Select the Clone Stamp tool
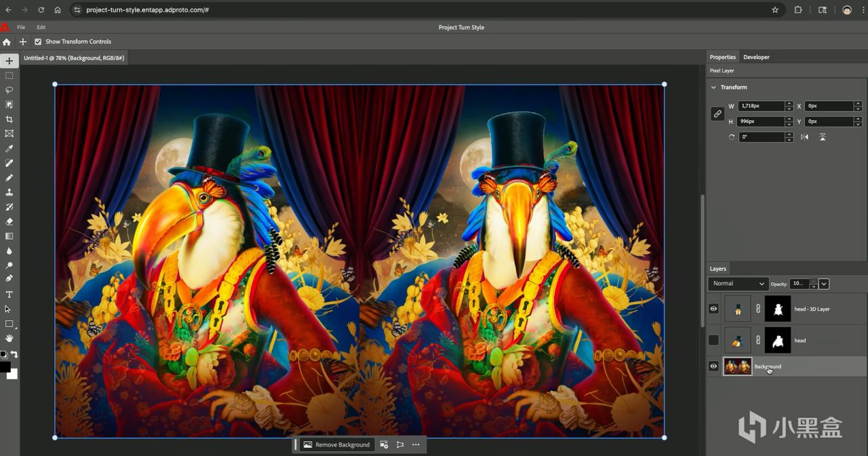Viewport: 868px width, 456px height. point(9,192)
